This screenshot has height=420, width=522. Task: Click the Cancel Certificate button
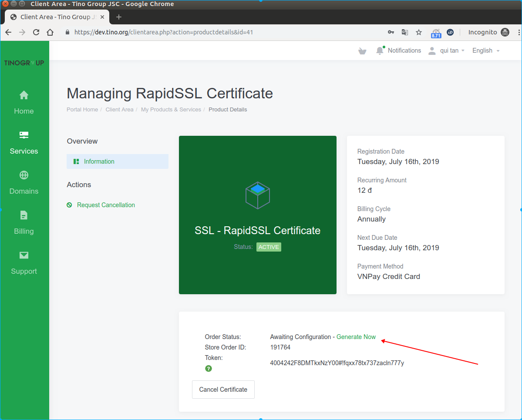[x=223, y=390]
